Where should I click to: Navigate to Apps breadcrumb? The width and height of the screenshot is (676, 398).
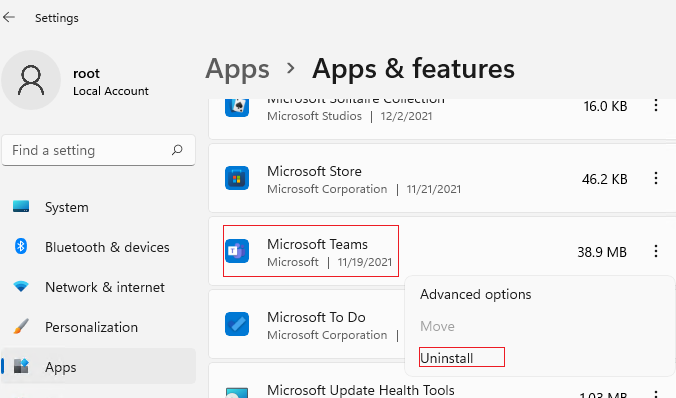pyautogui.click(x=238, y=69)
